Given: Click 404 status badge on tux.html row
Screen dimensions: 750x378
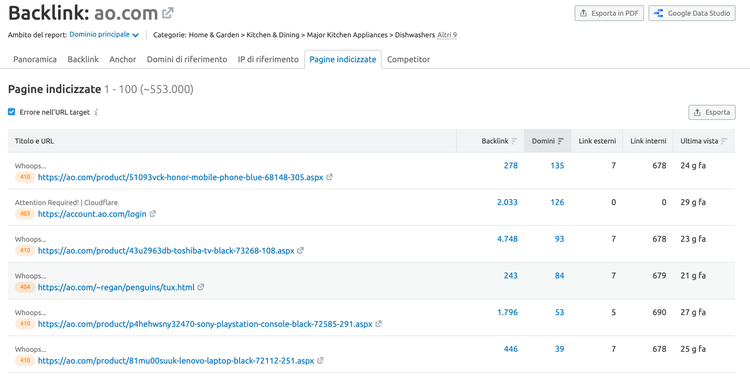Looking at the screenshot, I should pyautogui.click(x=25, y=287).
